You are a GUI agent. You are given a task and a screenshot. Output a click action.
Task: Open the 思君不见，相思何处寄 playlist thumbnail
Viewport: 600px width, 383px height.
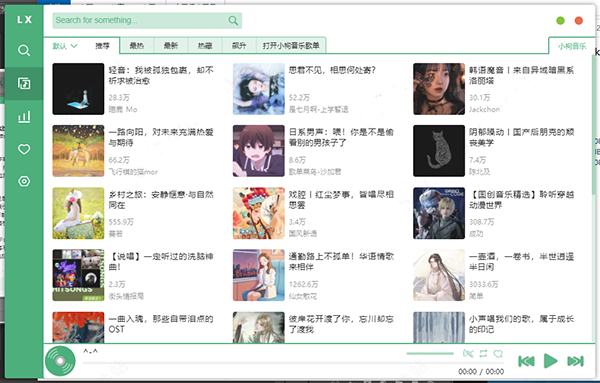pyautogui.click(x=259, y=89)
